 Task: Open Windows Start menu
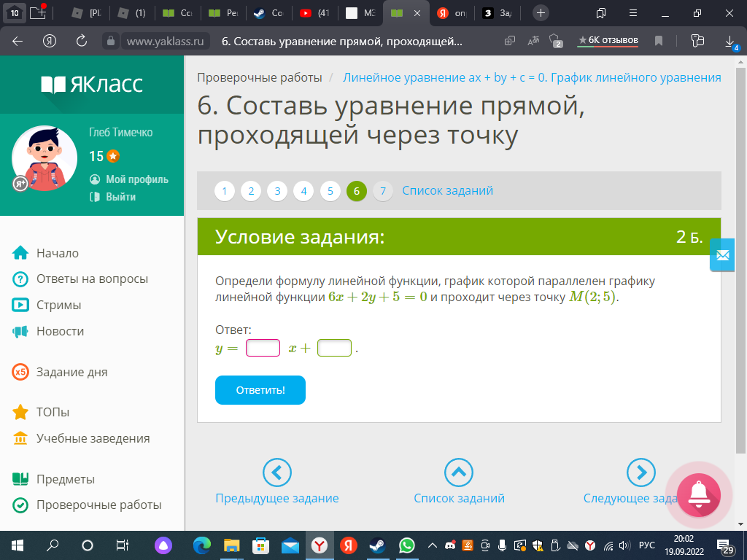[x=18, y=545]
